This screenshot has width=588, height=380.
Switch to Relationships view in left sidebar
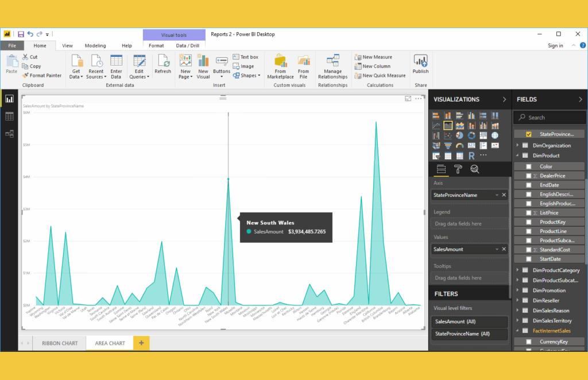pyautogui.click(x=9, y=134)
